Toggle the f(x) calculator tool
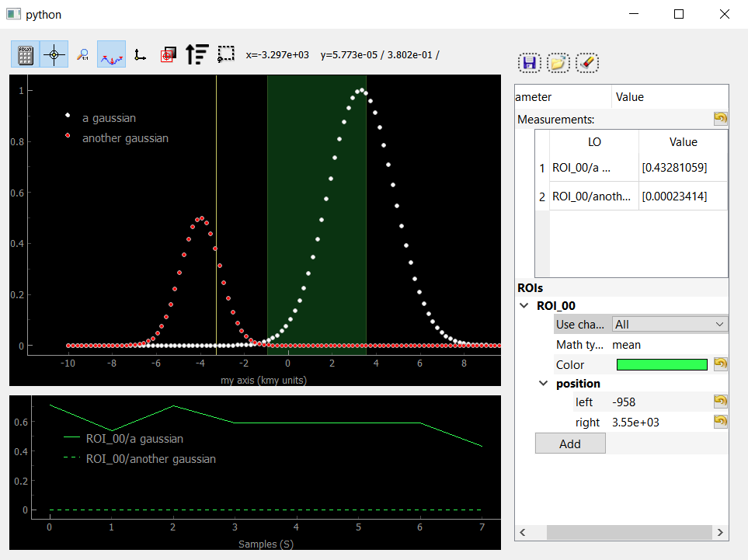 (x=26, y=54)
